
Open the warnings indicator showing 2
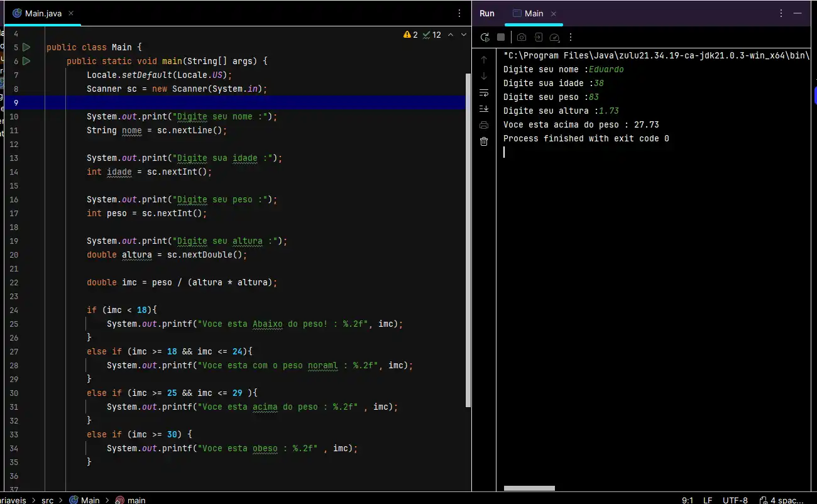[x=410, y=35]
